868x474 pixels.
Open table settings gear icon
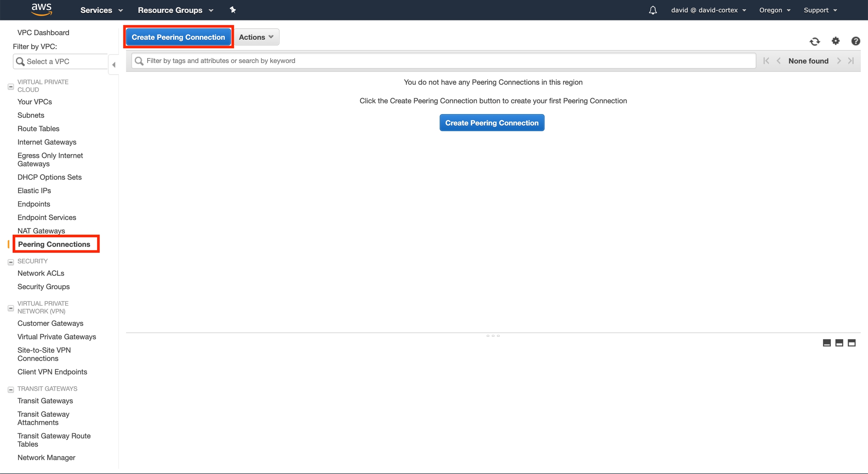tap(836, 41)
